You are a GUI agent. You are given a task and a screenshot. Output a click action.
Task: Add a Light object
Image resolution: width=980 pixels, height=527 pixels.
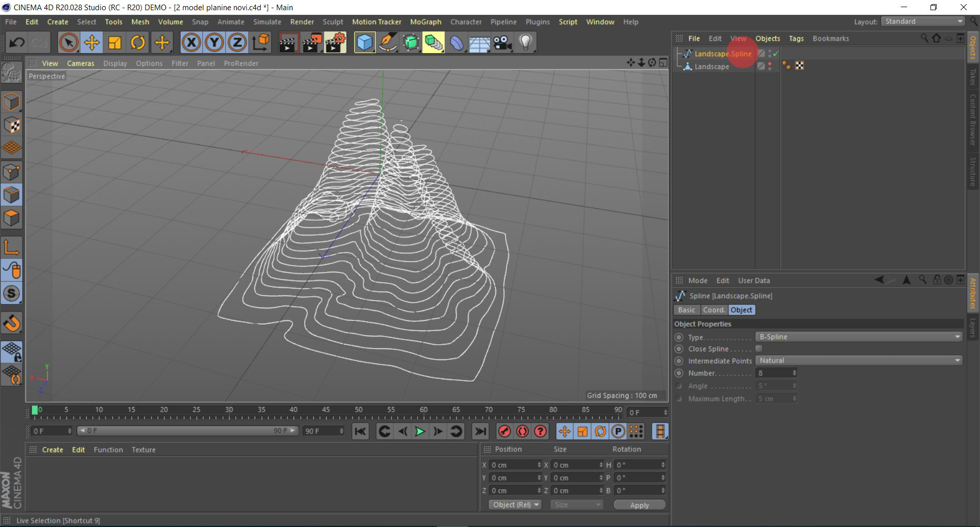point(526,43)
